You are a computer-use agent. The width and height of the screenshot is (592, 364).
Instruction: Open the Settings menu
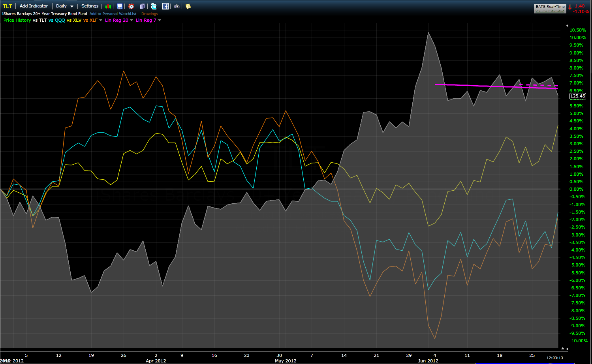pyautogui.click(x=90, y=6)
